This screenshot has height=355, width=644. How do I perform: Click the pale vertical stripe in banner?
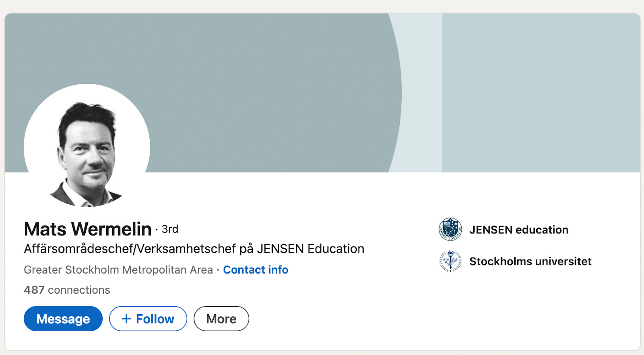pos(422,93)
